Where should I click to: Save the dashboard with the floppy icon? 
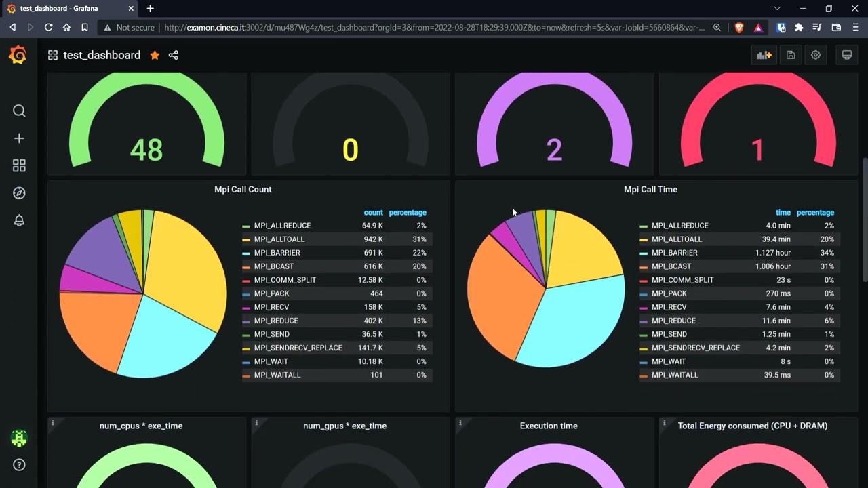pyautogui.click(x=791, y=55)
